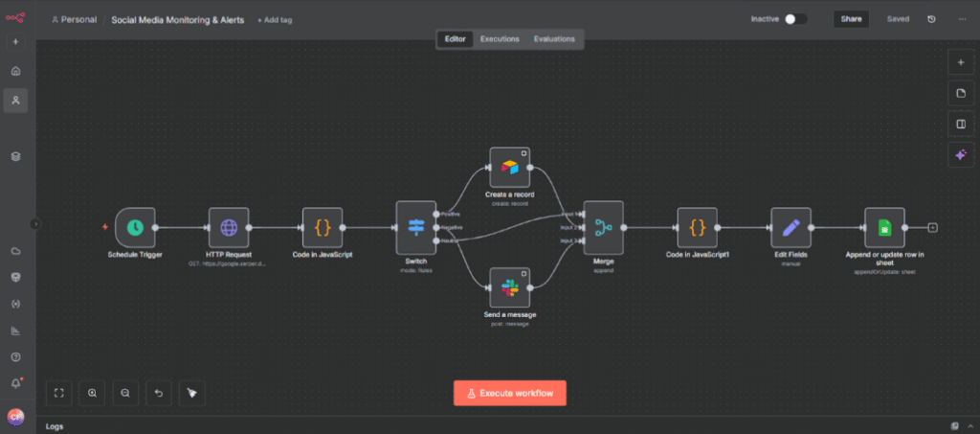Open the workflow history icon
Image resolution: width=980 pixels, height=434 pixels.
pos(932,18)
